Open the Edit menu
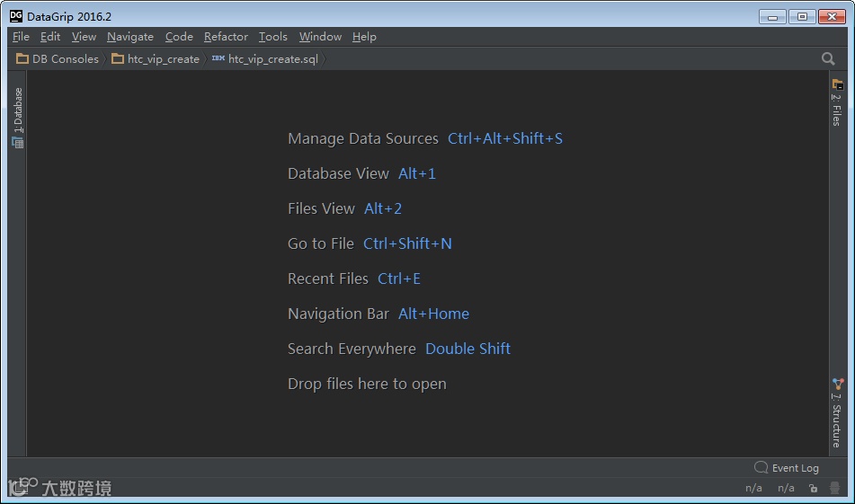 coord(50,37)
